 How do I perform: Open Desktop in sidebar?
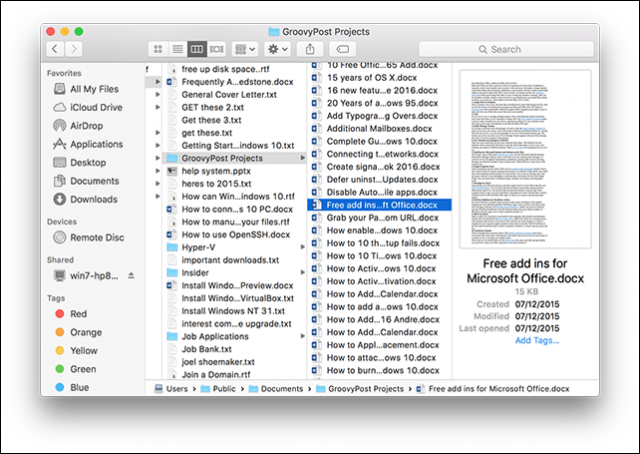coord(80,162)
